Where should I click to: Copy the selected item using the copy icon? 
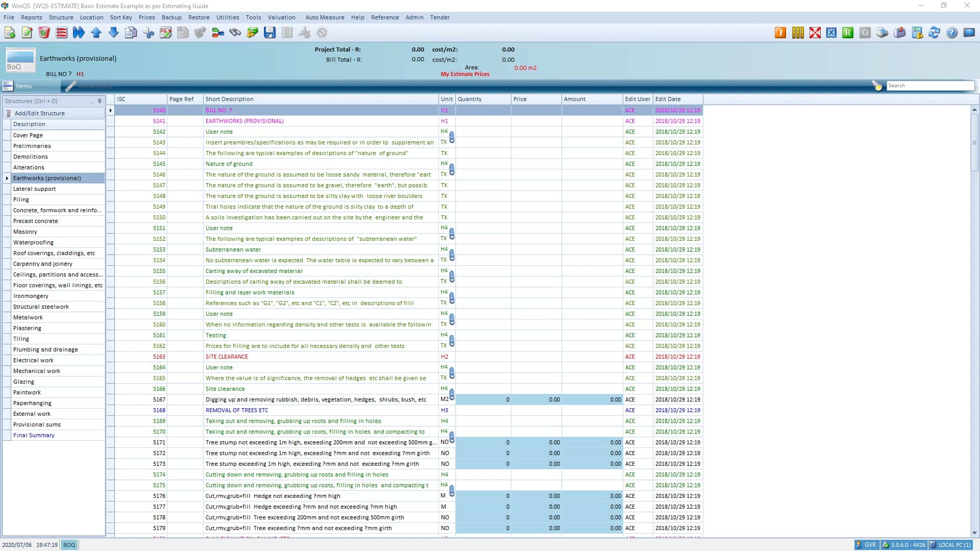coord(131,32)
